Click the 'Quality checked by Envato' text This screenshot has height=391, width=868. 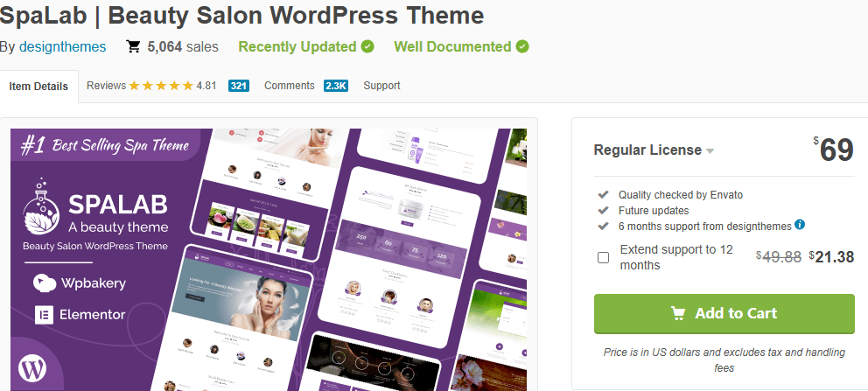coord(681,195)
